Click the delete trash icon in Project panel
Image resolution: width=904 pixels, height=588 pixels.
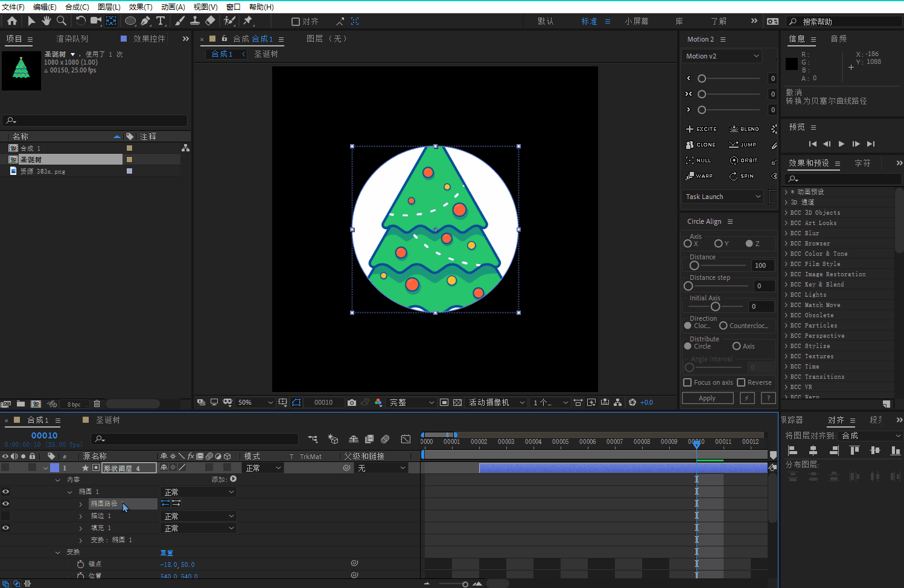[97, 404]
